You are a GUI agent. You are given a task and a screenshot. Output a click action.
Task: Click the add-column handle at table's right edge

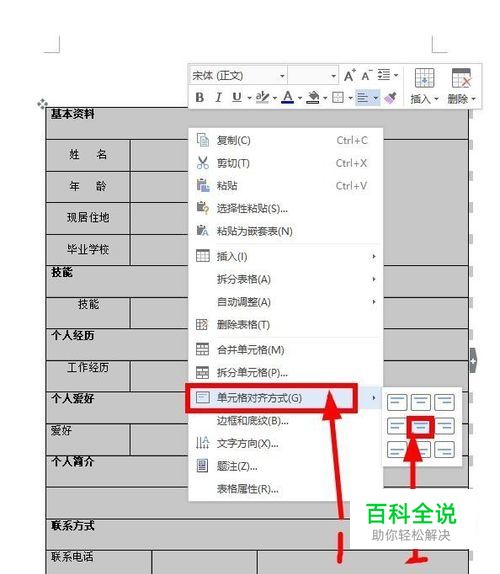[x=473, y=361]
